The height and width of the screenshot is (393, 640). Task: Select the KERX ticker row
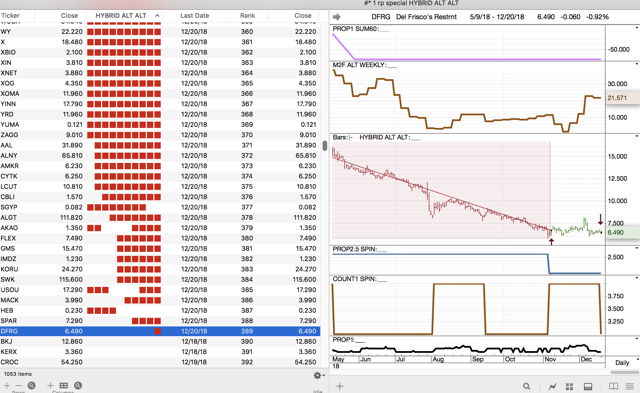[160, 351]
